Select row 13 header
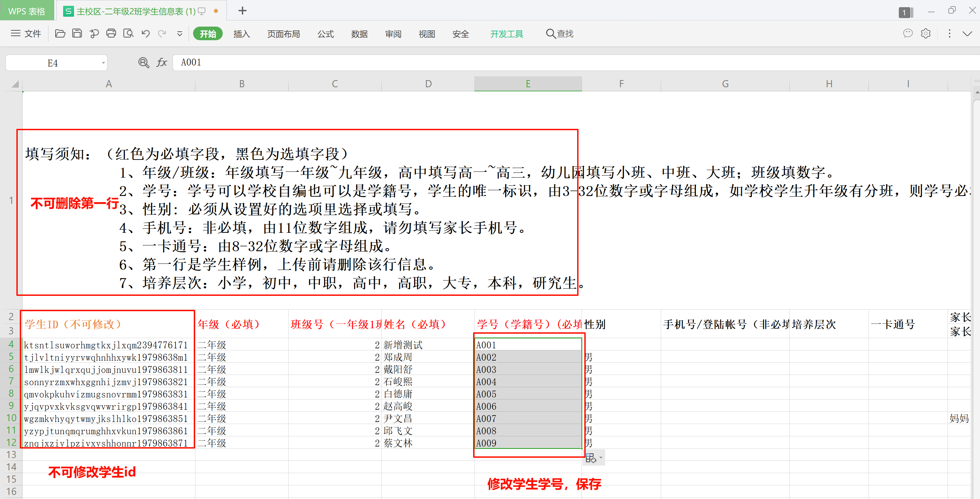The image size is (980, 499). click(11, 455)
